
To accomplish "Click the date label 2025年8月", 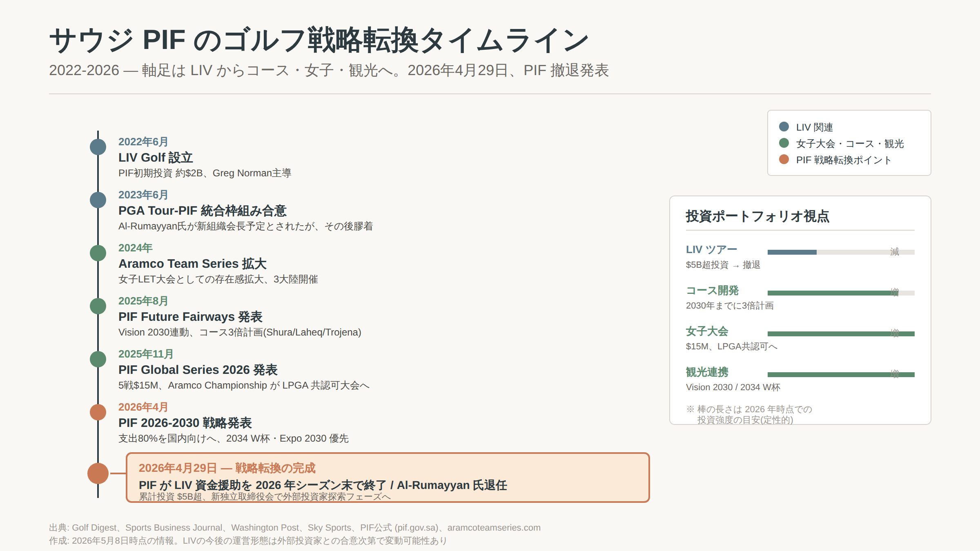I will pos(143,301).
